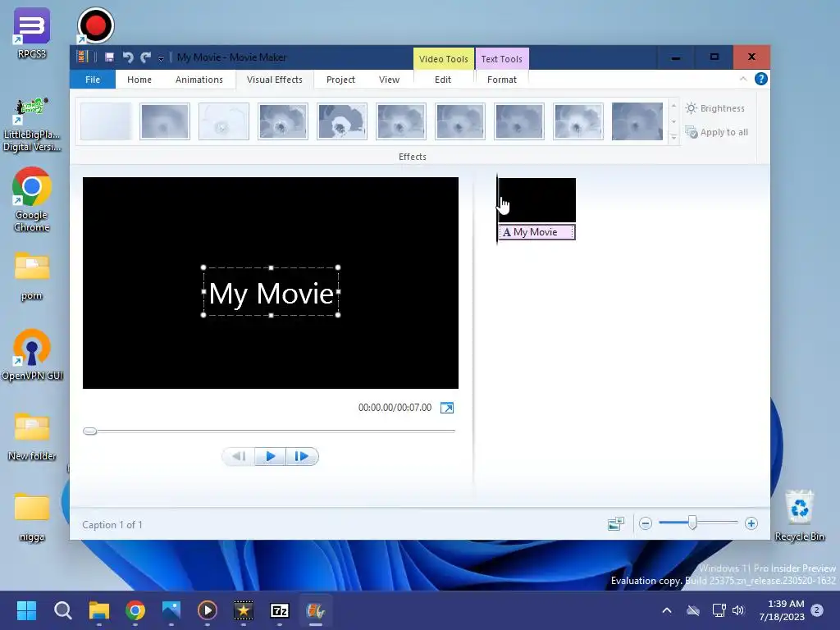Apply the tenth effect thumbnail in gallery
The height and width of the screenshot is (630, 840).
click(637, 121)
